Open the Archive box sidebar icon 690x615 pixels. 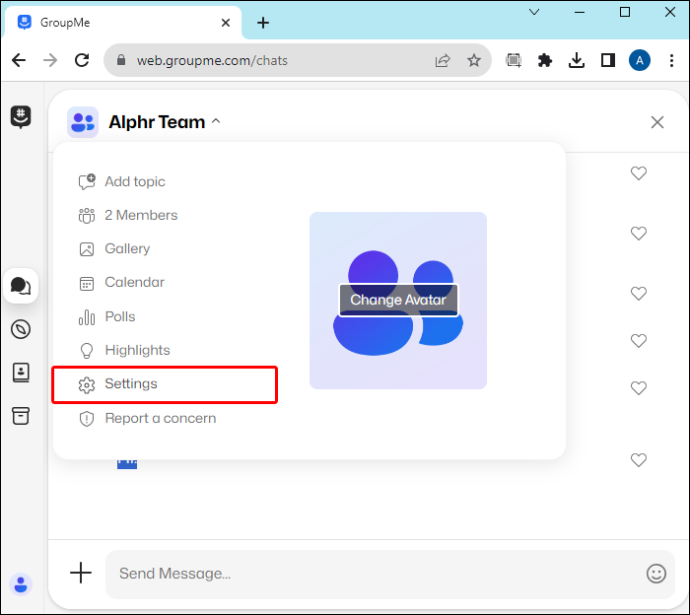(21, 416)
